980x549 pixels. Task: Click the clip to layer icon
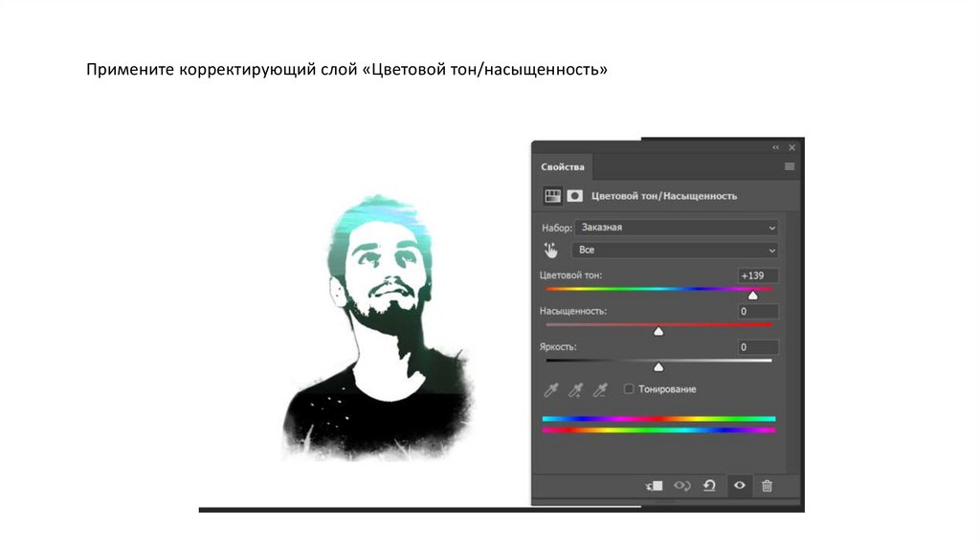click(655, 486)
